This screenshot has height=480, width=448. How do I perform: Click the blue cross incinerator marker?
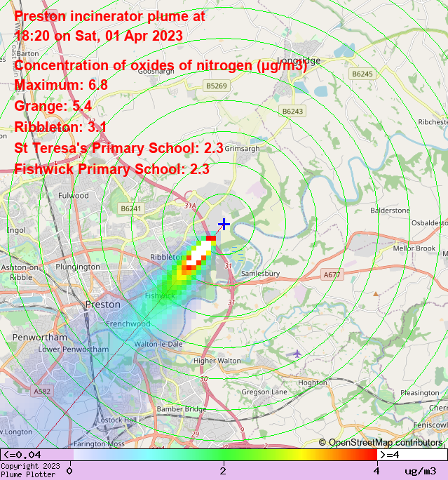pos(224,224)
